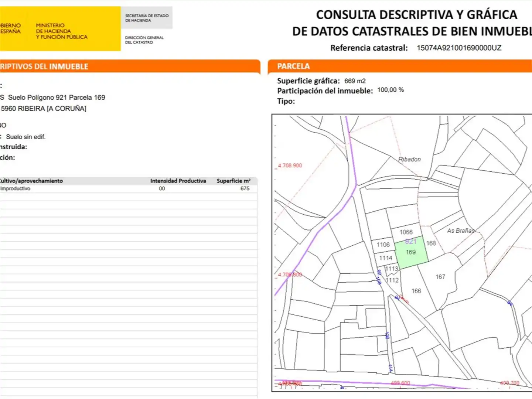Click the 'Ribadon' place name on map
Screen dimensions: 532x399
(409, 159)
